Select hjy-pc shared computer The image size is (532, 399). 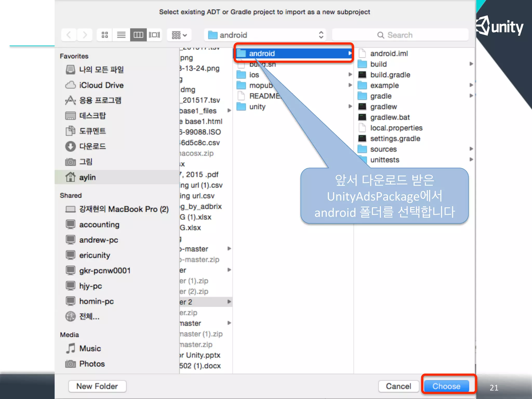[x=84, y=286]
